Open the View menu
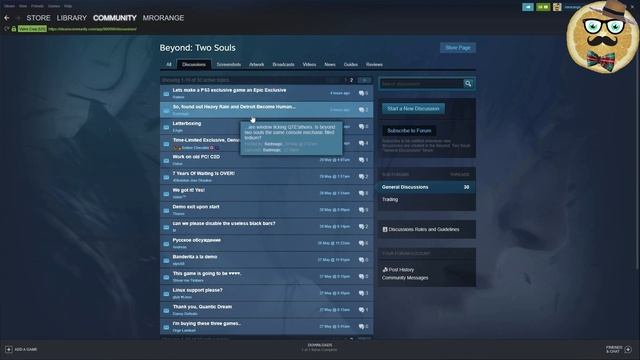The width and height of the screenshot is (640, 360). 23,6
